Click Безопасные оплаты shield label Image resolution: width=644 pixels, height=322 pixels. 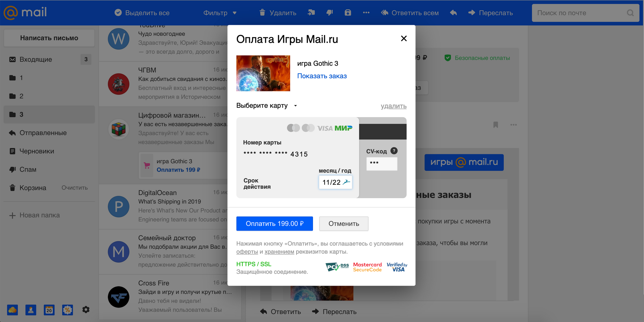click(477, 58)
